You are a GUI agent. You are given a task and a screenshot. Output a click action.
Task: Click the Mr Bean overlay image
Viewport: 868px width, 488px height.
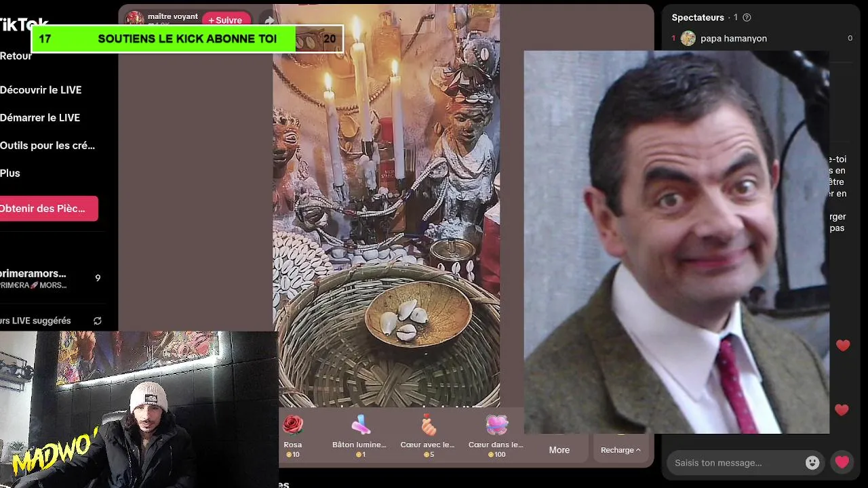[676, 242]
